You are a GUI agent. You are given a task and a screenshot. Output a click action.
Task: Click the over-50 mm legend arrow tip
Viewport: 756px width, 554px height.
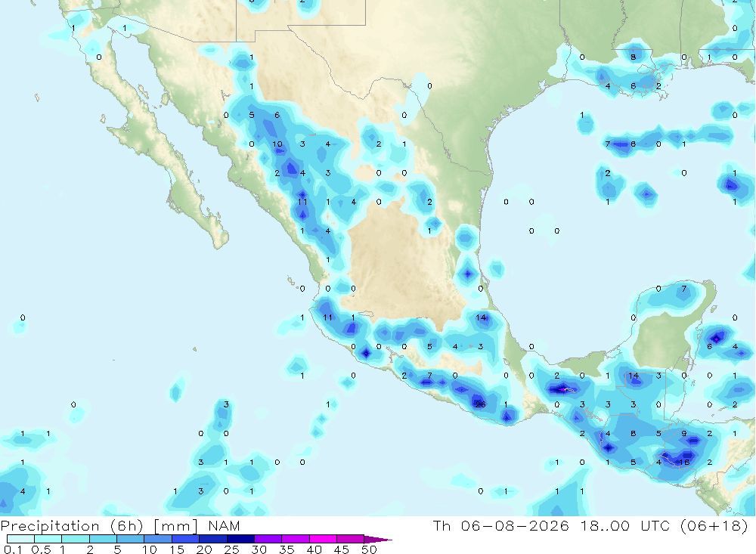[x=378, y=540]
